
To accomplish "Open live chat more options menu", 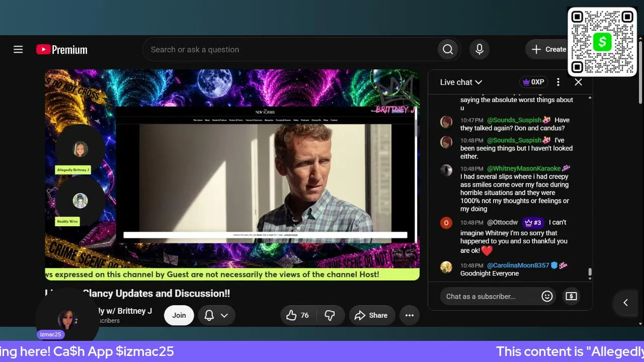I will 558,82.
